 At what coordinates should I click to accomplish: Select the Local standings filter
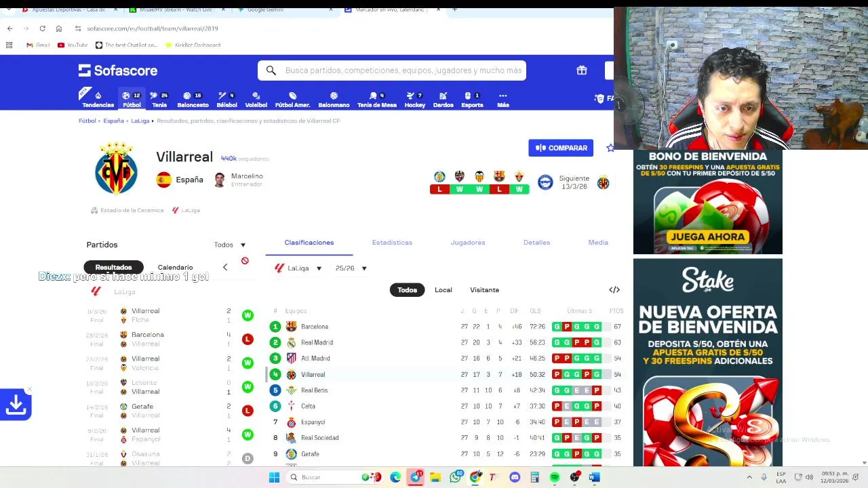[443, 290]
